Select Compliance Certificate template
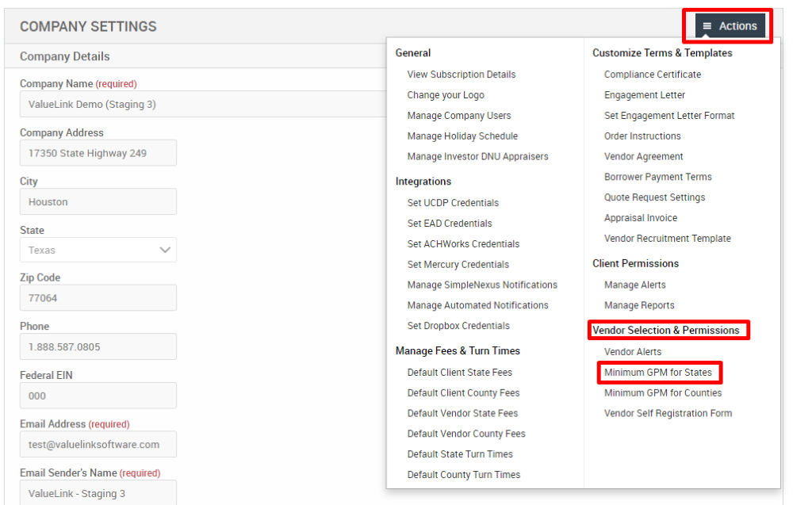Viewport: 812px width, 505px height. (x=653, y=75)
